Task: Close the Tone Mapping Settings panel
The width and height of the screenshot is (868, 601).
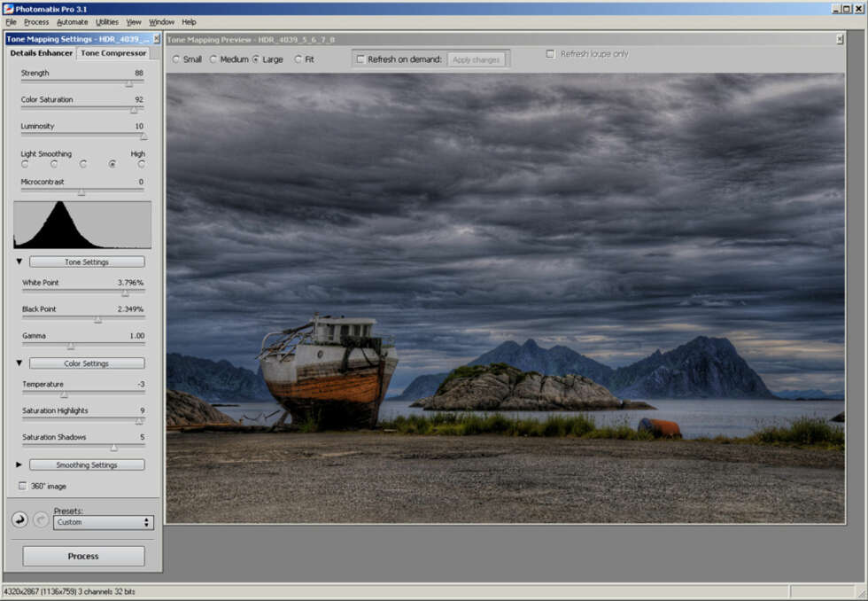Action: click(x=156, y=39)
